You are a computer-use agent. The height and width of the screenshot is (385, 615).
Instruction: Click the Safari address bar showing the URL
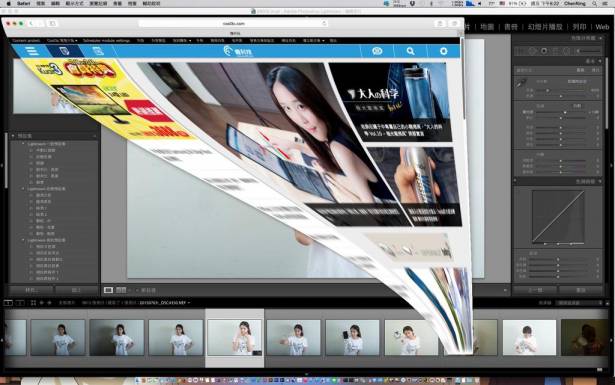(x=234, y=24)
